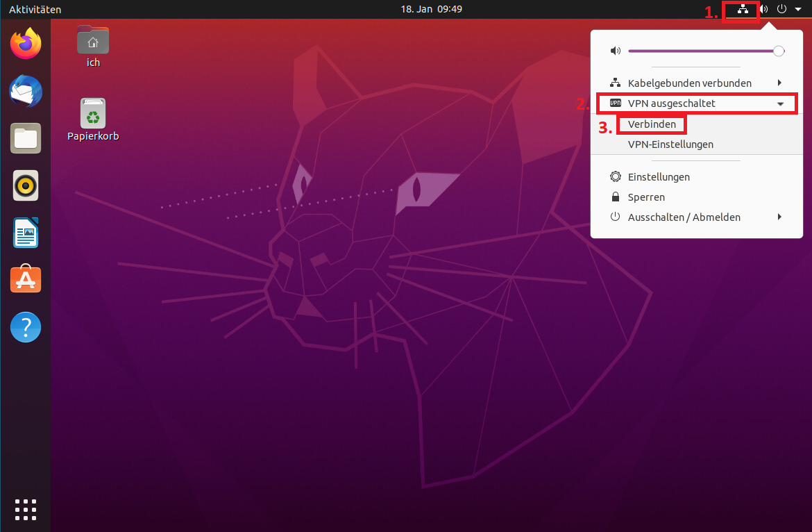
Task: Launch Rhythmbox music player
Action: (26, 185)
